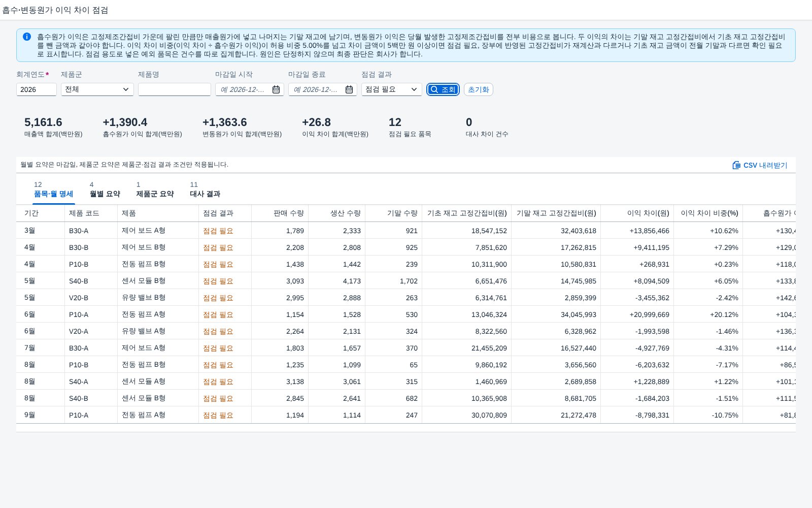Viewport: 812px width, 508px height.
Task: Click the 회계연도 input field
Action: coord(37,89)
